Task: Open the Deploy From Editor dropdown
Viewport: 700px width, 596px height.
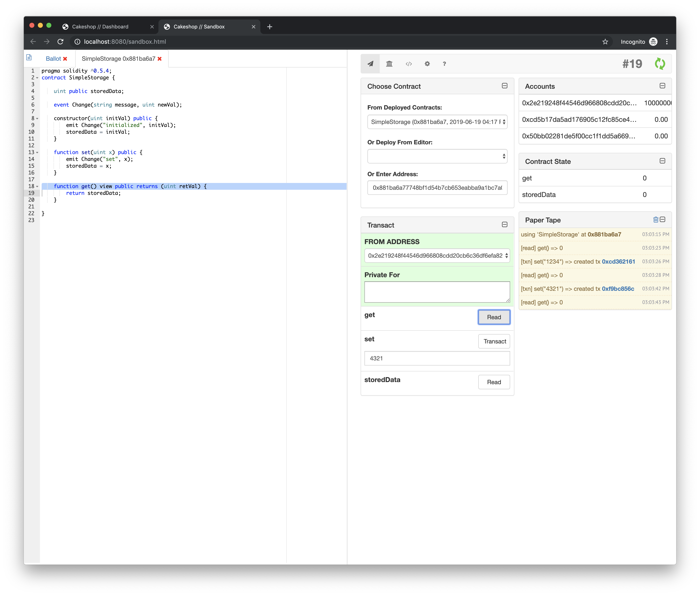Action: [437, 156]
